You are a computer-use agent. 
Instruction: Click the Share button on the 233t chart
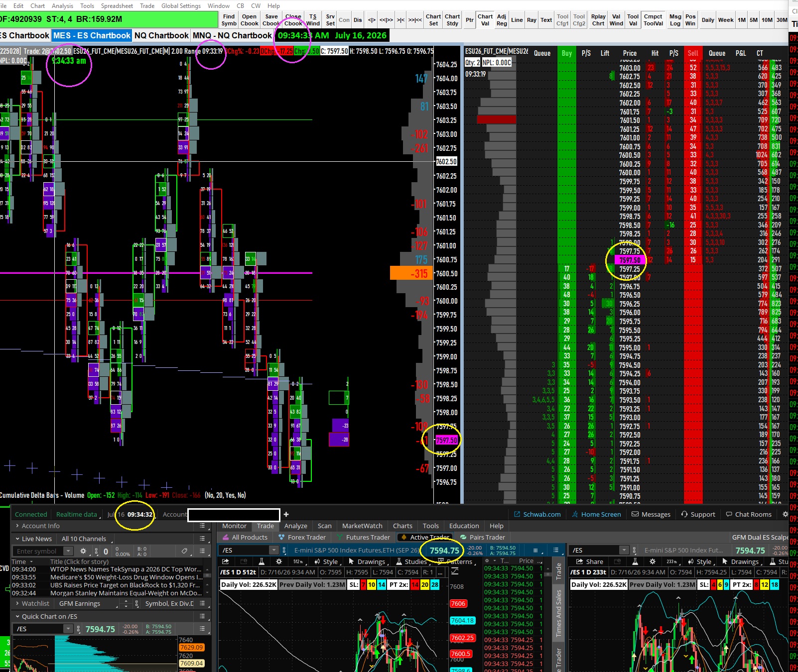click(590, 561)
